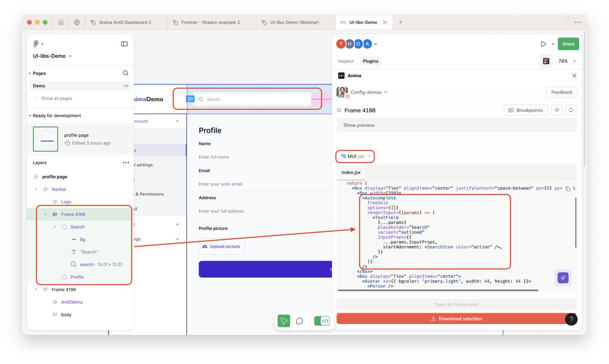The image size is (609, 364).
Task: Collapse the Frame 4196 layer
Action: tap(36, 289)
